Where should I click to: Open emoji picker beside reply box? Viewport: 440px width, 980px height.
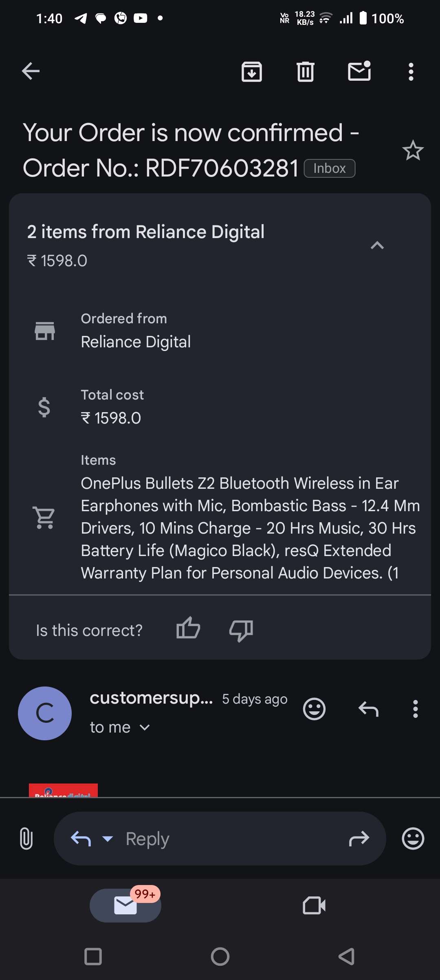[413, 839]
